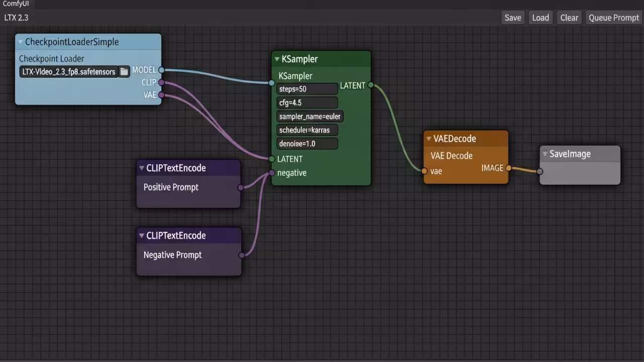Click the CLIP output socket
This screenshot has height=362, width=644.
coord(161,82)
